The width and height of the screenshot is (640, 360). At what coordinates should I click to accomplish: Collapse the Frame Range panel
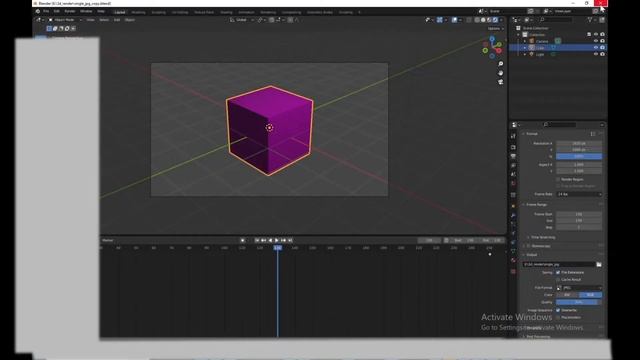[x=536, y=204]
